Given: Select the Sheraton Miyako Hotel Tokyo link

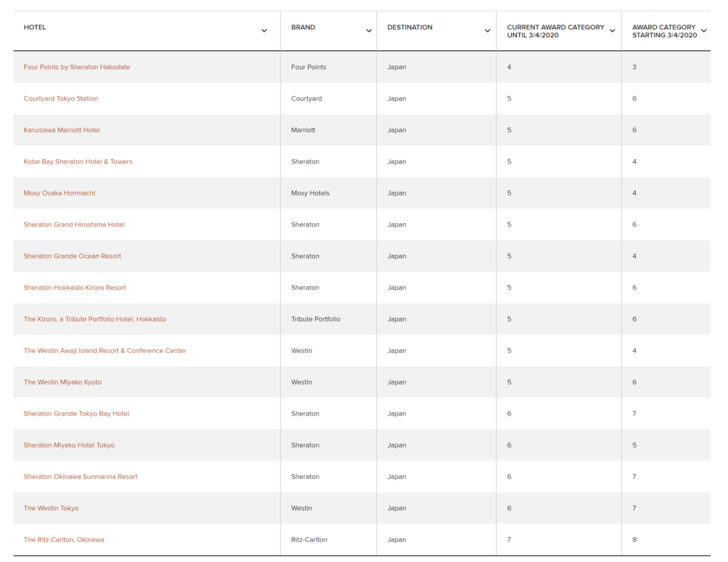Looking at the screenshot, I should pos(69,445).
